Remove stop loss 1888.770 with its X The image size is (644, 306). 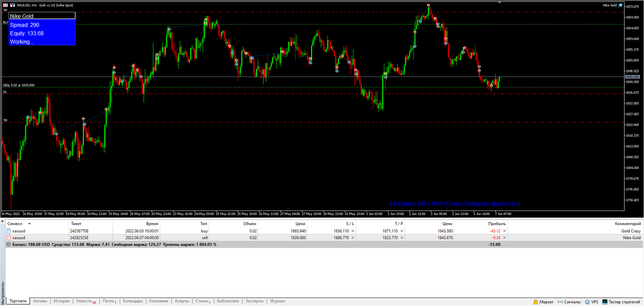pos(352,238)
